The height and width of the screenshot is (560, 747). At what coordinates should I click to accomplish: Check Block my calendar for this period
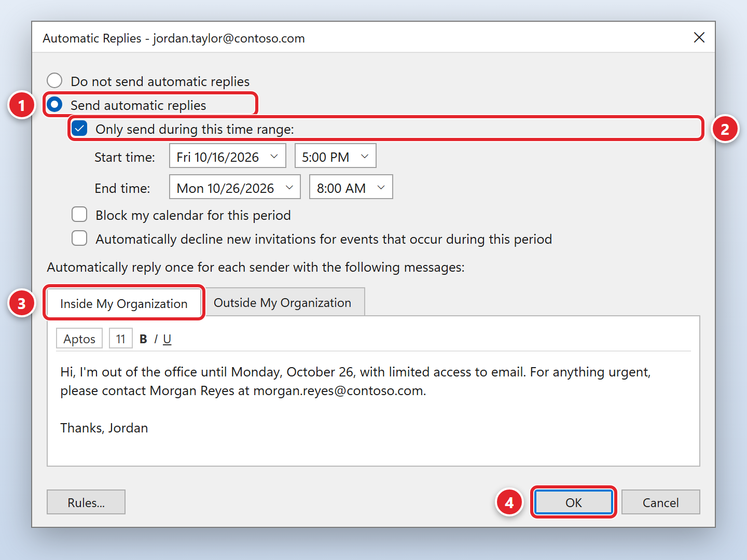click(79, 215)
